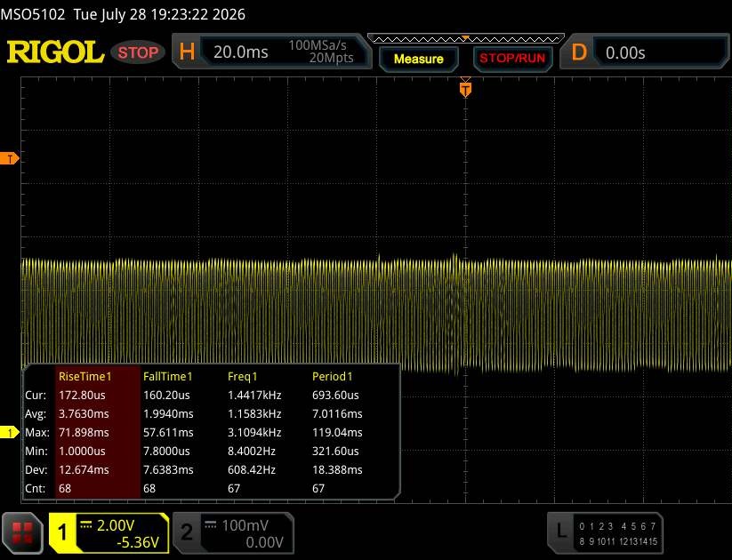Click the RiseTime1 current value 172.80us
Screen dimensions: 732x560
(82, 396)
